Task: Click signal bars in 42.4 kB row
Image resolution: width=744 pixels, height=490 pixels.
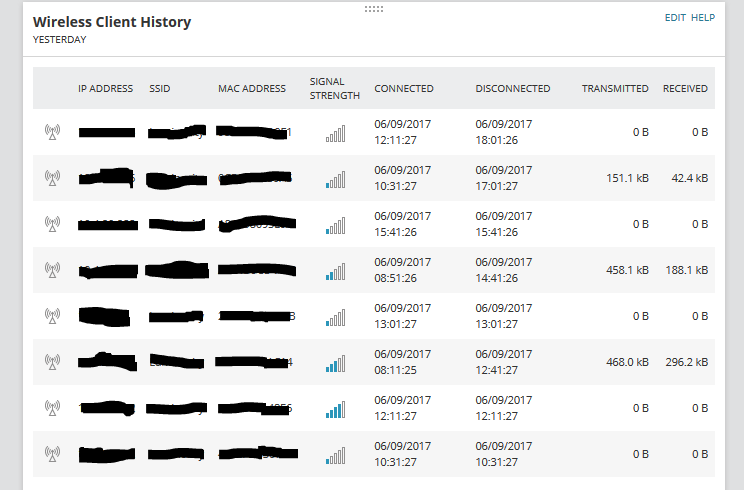Action: [x=335, y=180]
